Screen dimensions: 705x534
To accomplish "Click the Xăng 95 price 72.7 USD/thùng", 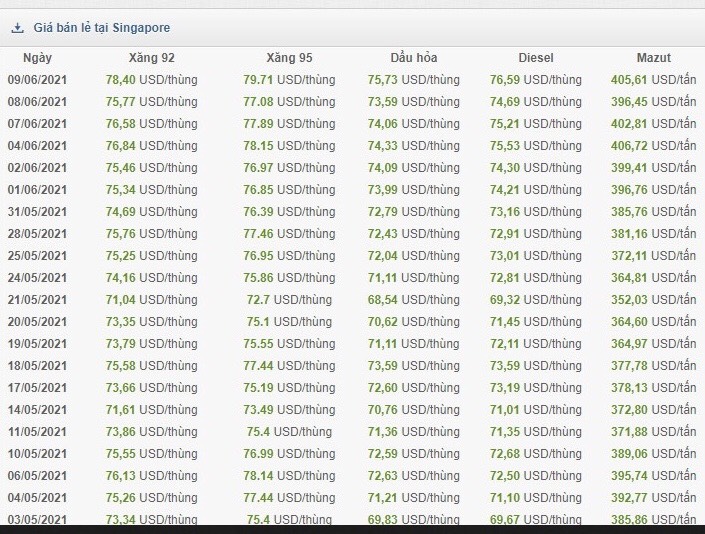I will (x=289, y=300).
